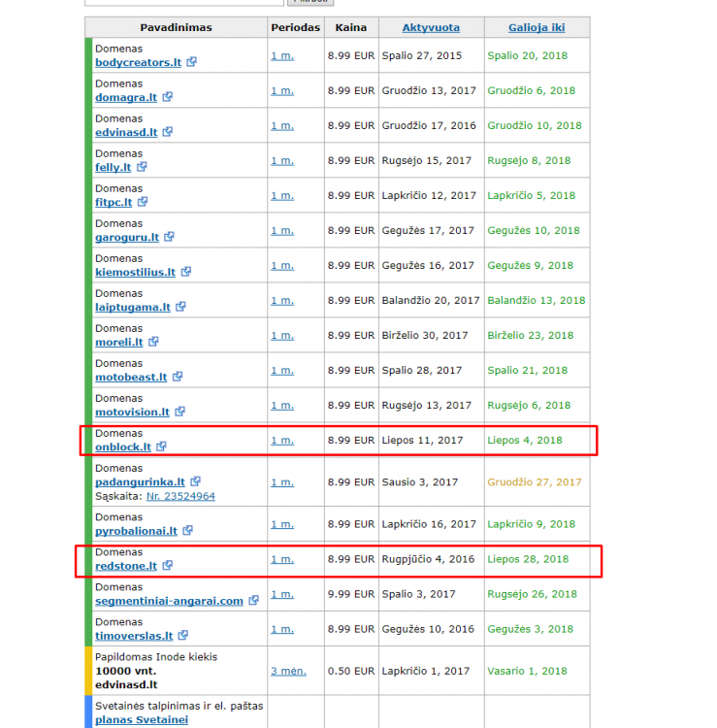This screenshot has width=717, height=728.
Task: Open the motobeast.lt domain link
Action: click(x=131, y=377)
